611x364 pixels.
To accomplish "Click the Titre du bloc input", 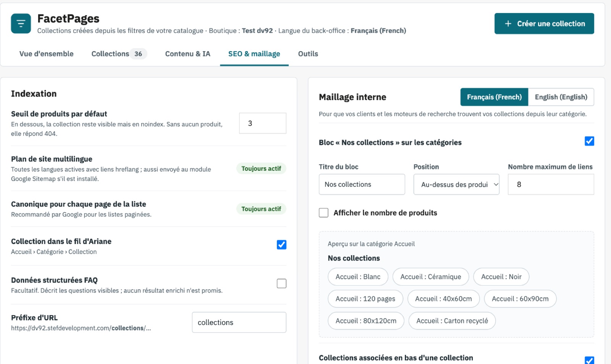I will (362, 184).
